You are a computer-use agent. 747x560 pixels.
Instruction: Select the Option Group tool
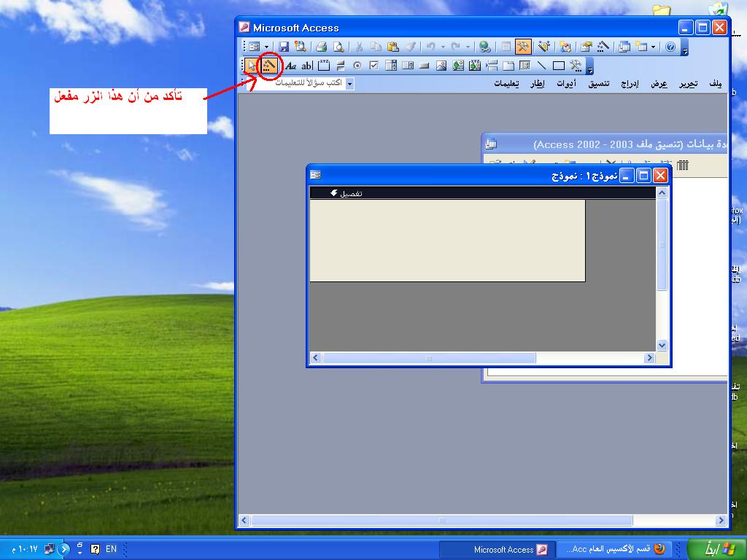pyautogui.click(x=324, y=66)
